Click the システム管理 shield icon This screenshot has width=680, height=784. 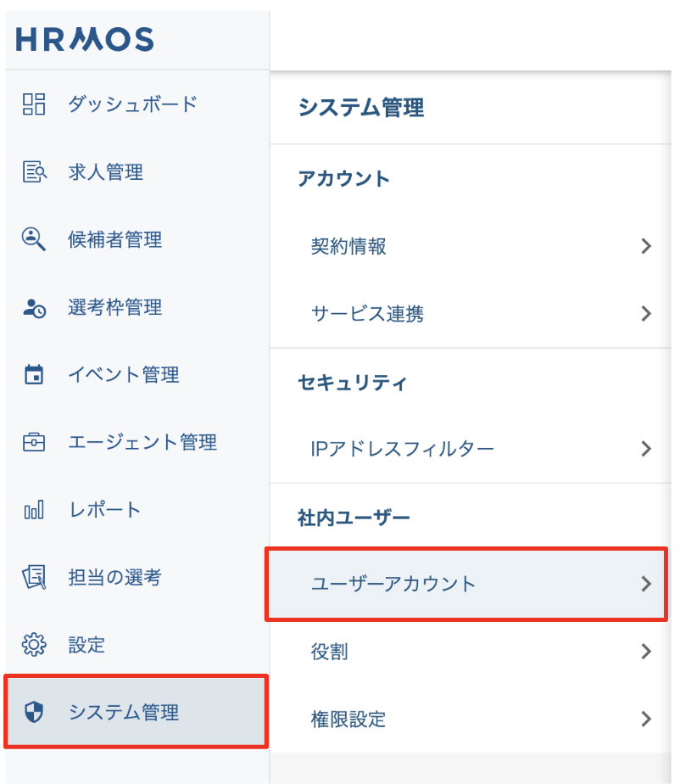point(34,713)
